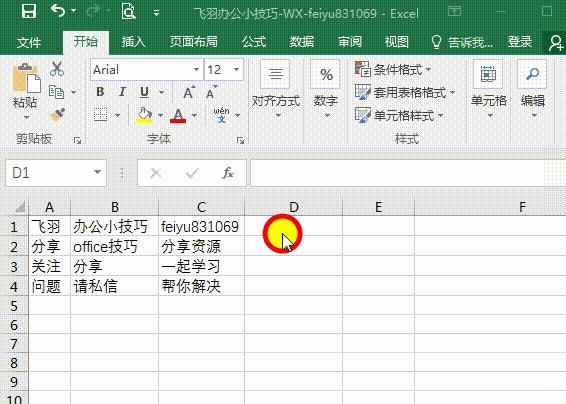Click the Name Box showing D1
The width and height of the screenshot is (566, 404).
tap(49, 173)
